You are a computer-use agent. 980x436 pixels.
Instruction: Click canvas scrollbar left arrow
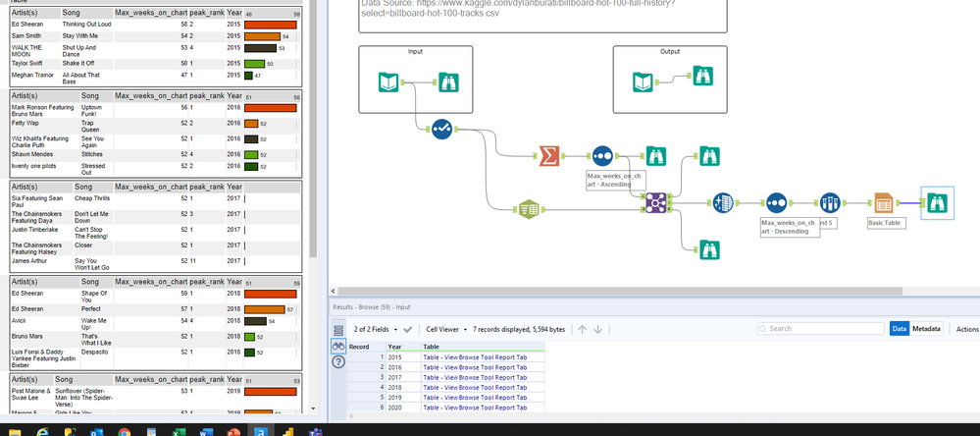pos(334,291)
